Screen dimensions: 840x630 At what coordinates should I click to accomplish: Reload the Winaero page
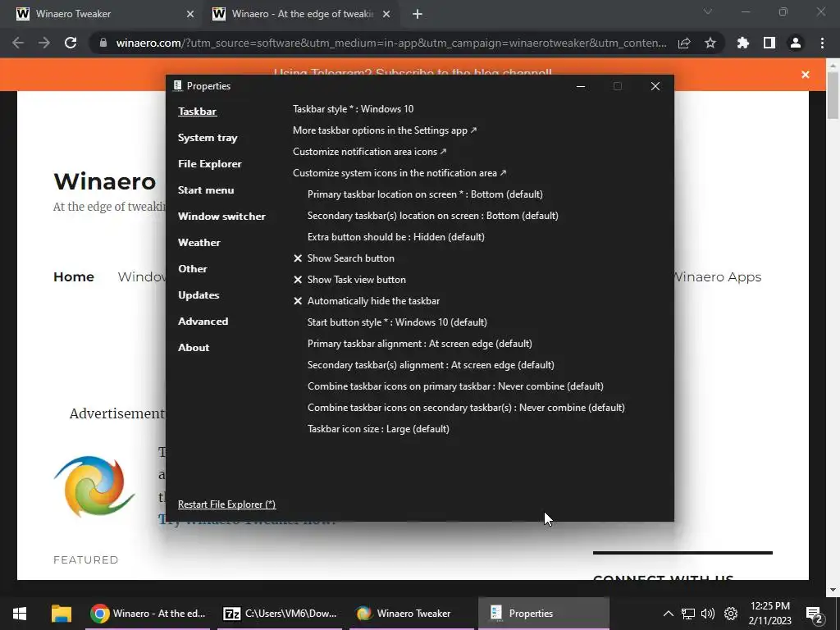pos(71,43)
